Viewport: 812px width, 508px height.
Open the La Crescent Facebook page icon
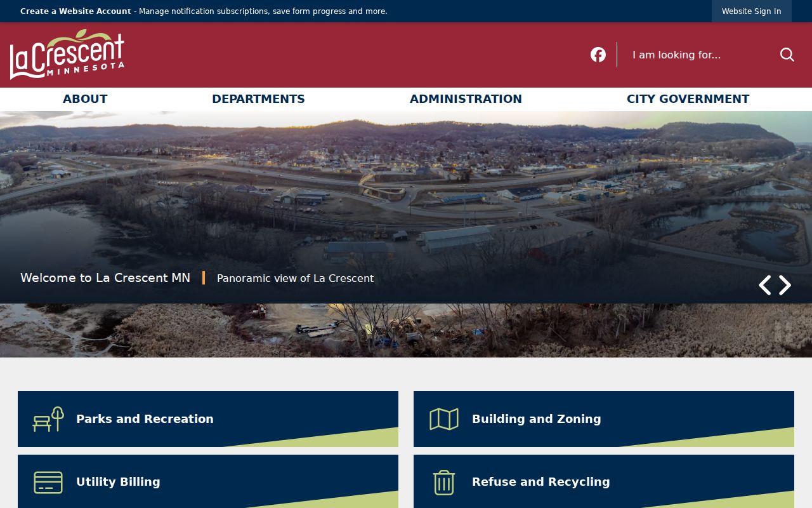click(x=598, y=55)
